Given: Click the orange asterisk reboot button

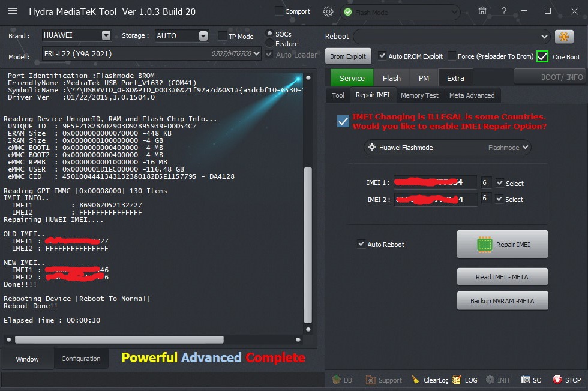Looking at the screenshot, I should tap(564, 37).
